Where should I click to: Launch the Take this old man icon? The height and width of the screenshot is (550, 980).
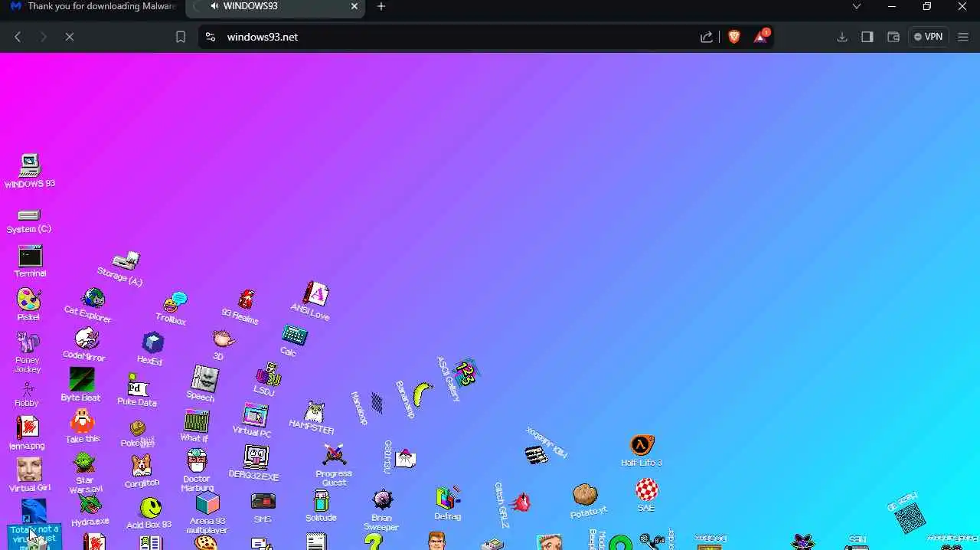[82, 421]
